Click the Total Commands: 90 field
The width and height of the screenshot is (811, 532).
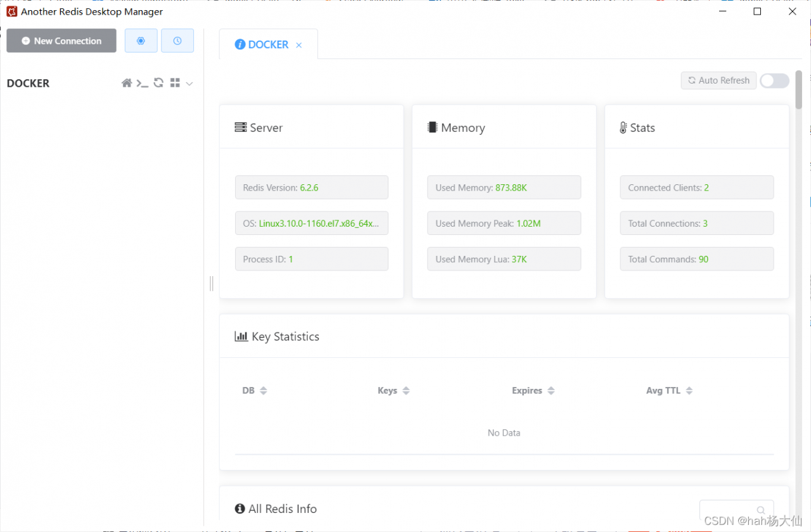697,259
